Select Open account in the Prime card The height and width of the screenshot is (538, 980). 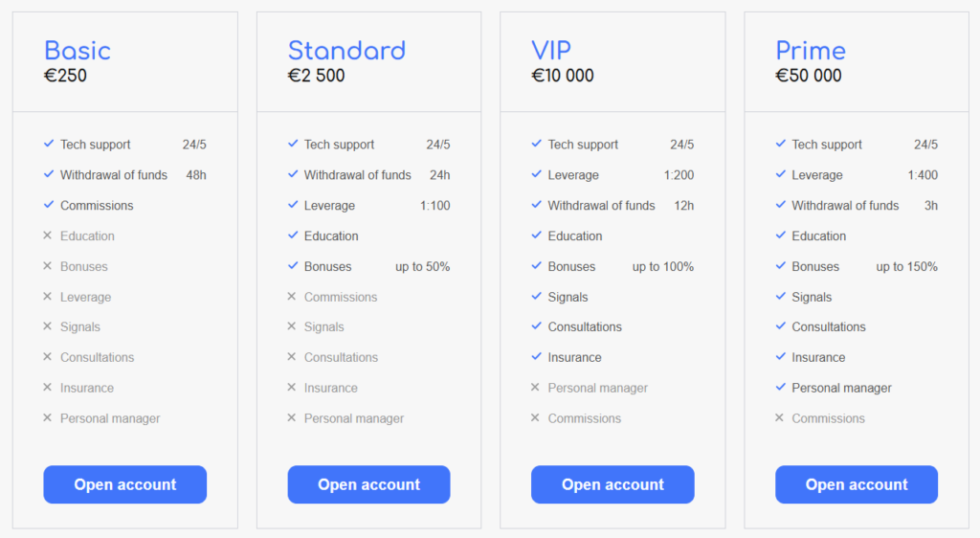coord(857,484)
